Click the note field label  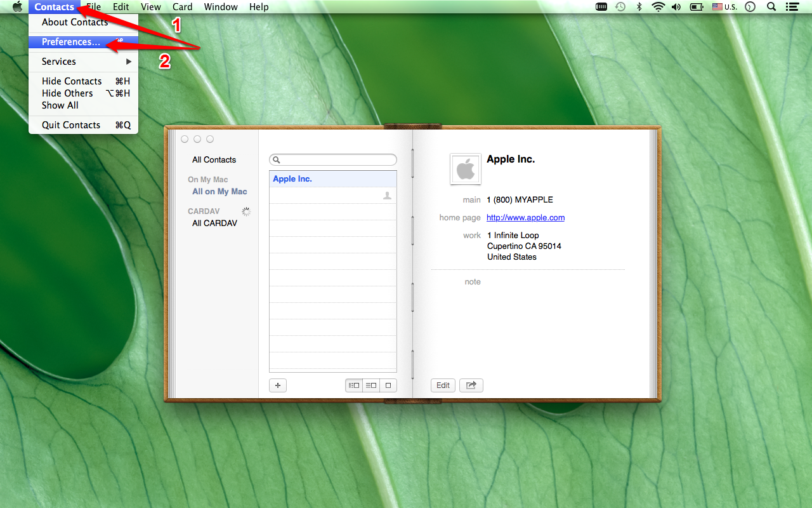point(473,282)
